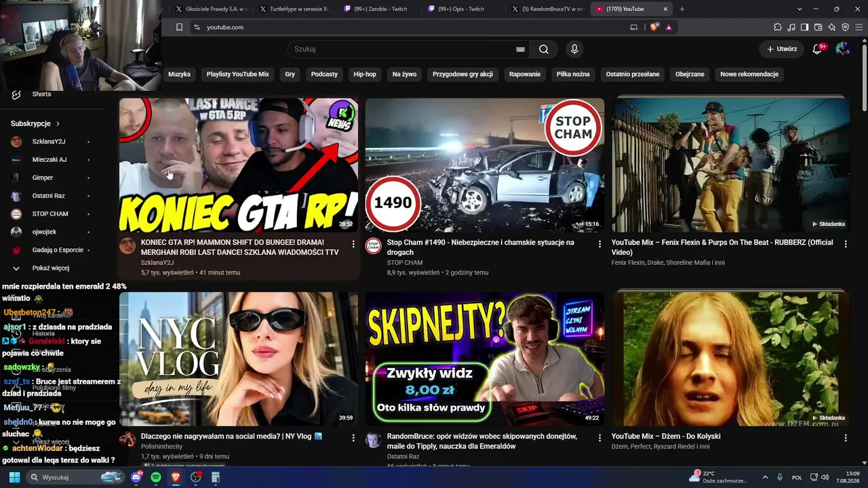Click the cast/install screen icon in address bar
This screenshot has height=488, width=868.
coord(634,27)
